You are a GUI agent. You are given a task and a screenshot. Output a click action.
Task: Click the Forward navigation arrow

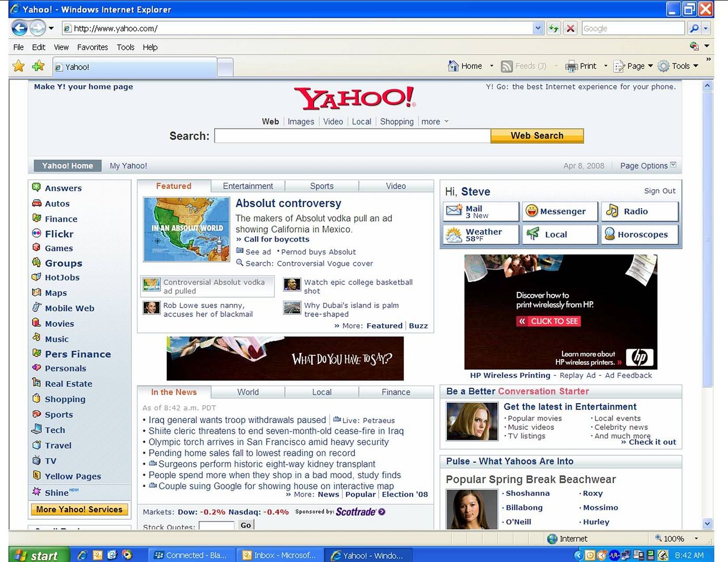[x=37, y=28]
